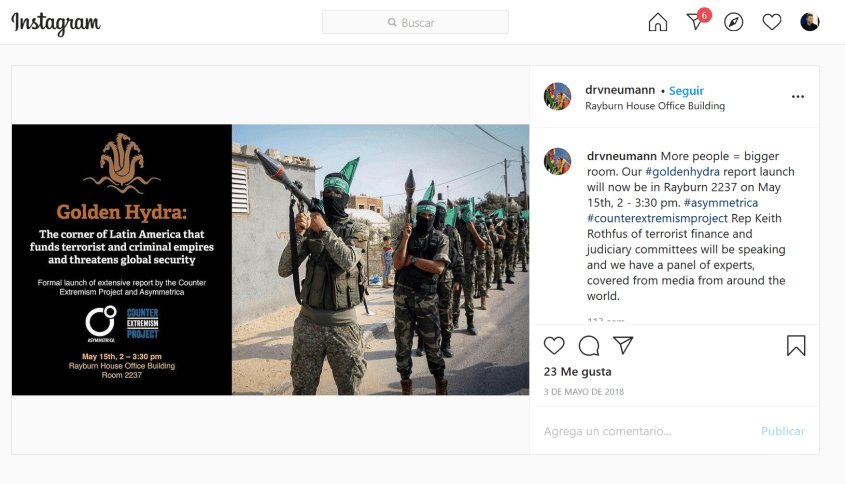Save the post with the bookmark icon

796,345
